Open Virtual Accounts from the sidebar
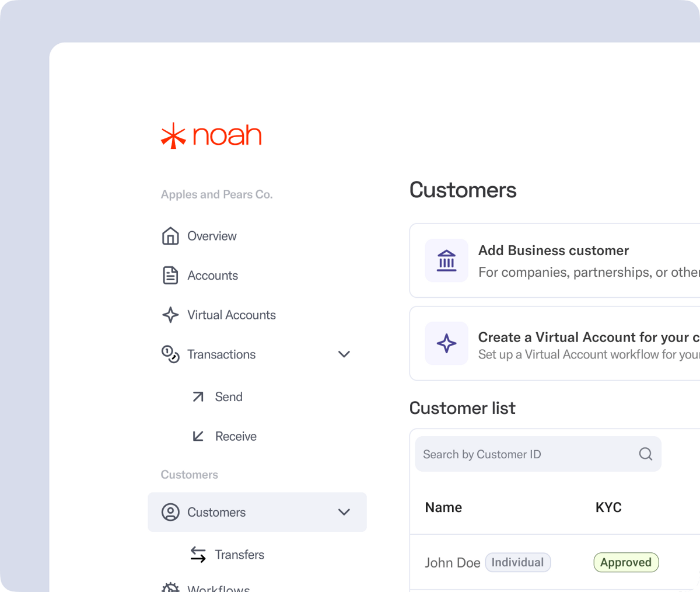 click(232, 315)
